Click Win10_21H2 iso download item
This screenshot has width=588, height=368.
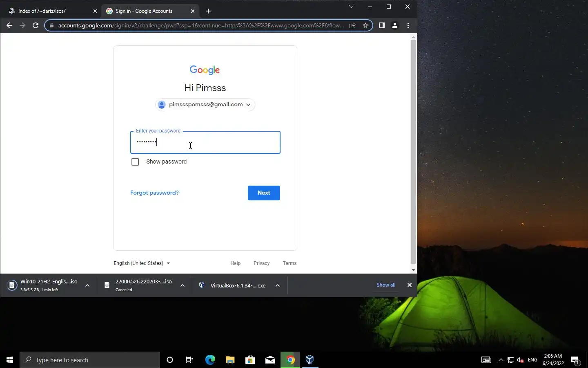(43, 285)
